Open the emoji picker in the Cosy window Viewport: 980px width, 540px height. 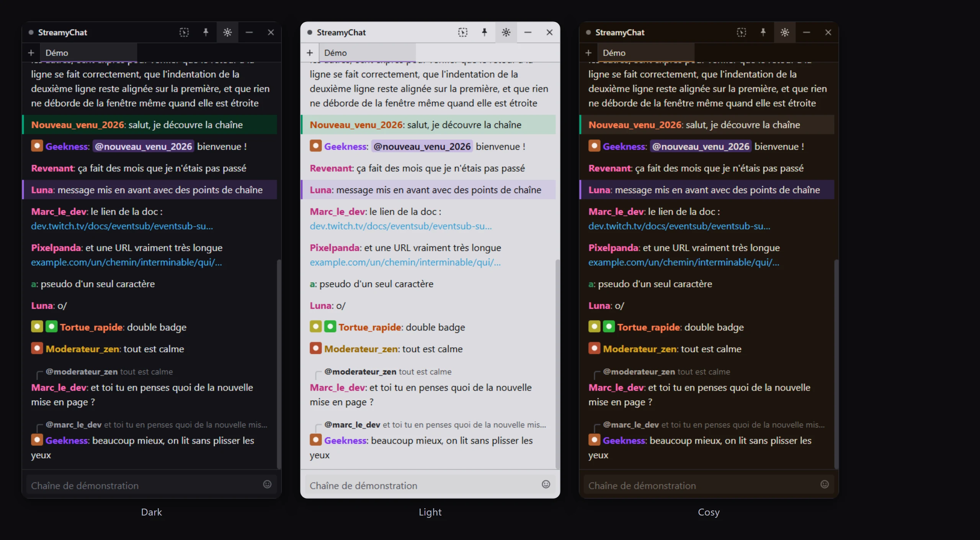point(825,484)
